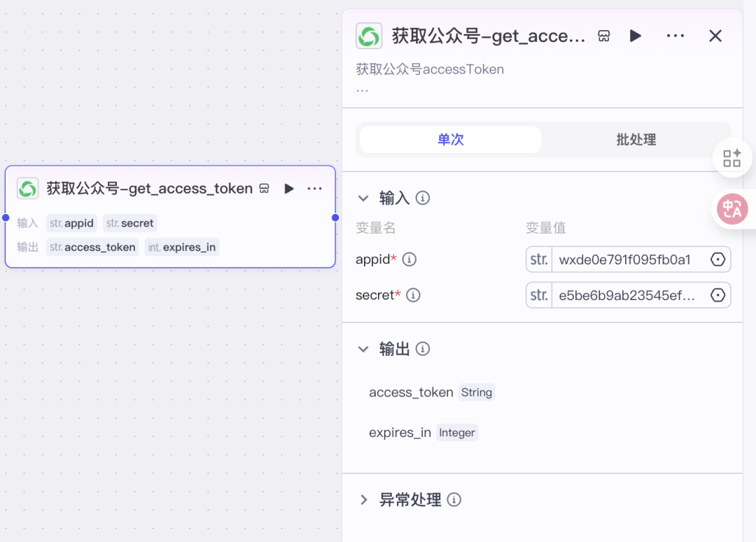Screen dimensions: 756x542
Task: Collapse the 输入 section
Action: (363, 199)
